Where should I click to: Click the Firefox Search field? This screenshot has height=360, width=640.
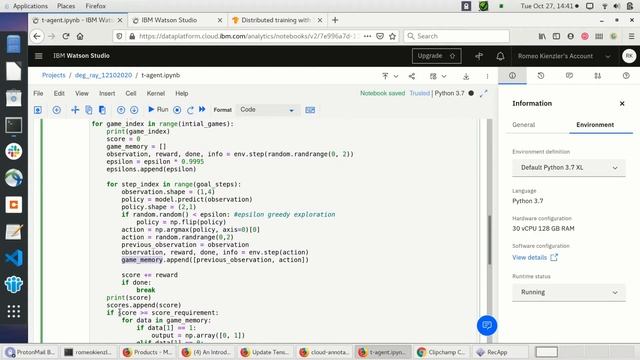(x=457, y=36)
